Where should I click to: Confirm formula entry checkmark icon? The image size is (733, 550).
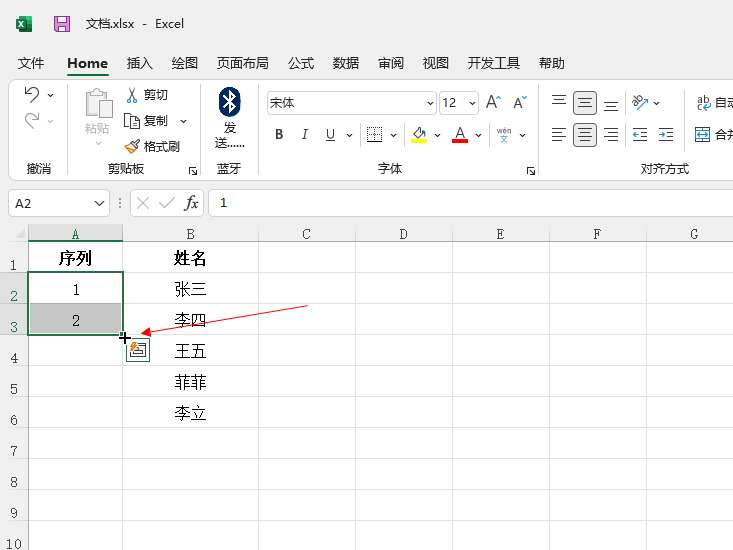click(166, 203)
